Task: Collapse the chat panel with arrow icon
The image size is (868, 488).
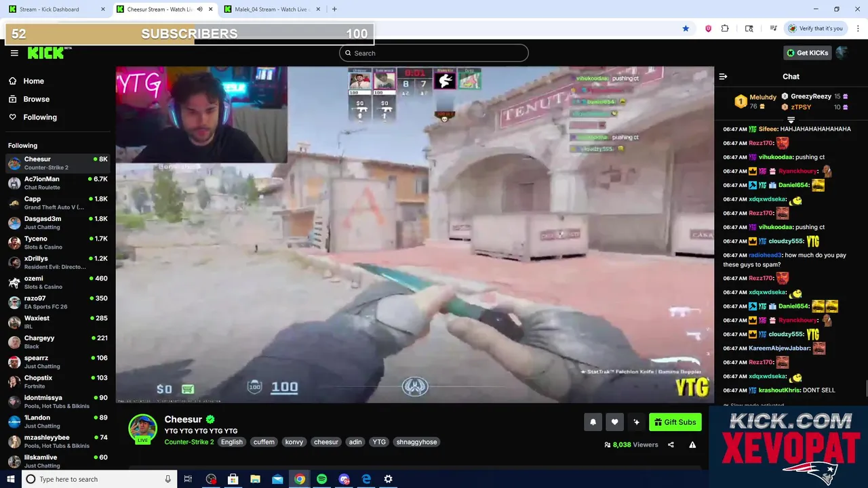Action: tap(723, 77)
